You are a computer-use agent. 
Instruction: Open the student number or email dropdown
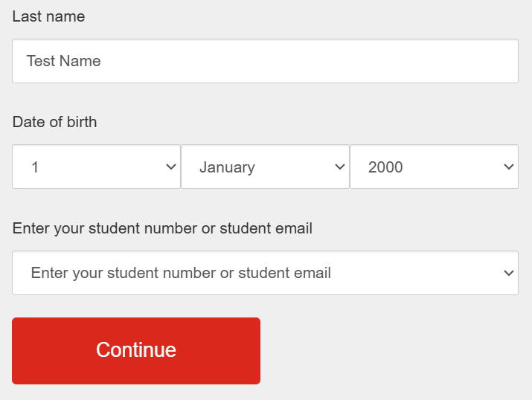pos(265,273)
